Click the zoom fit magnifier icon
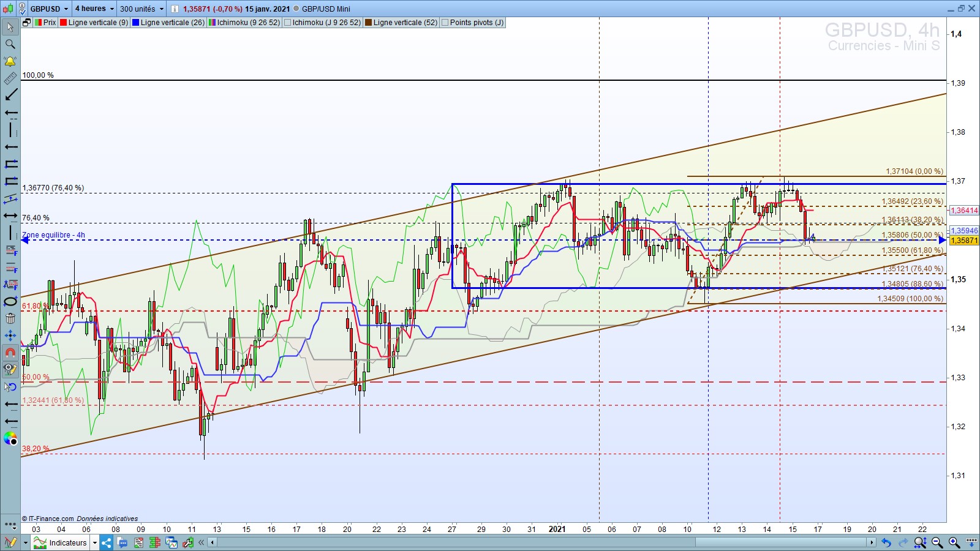980x551 pixels. (x=920, y=542)
